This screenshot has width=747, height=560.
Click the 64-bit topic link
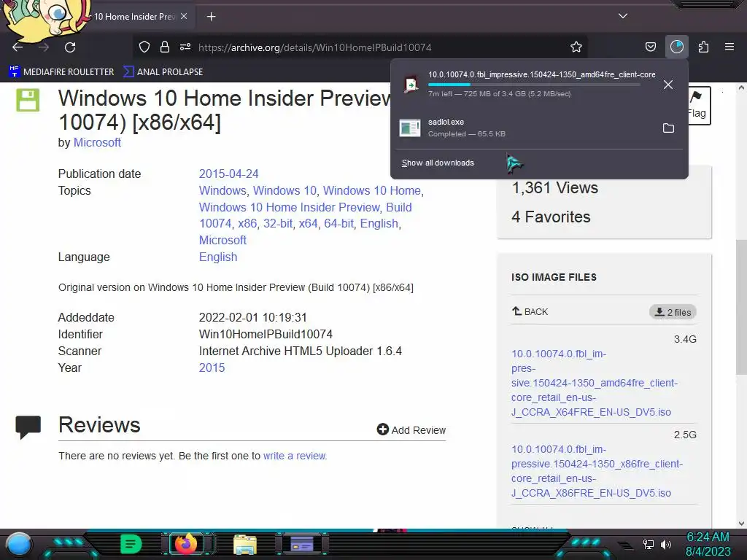pos(338,223)
